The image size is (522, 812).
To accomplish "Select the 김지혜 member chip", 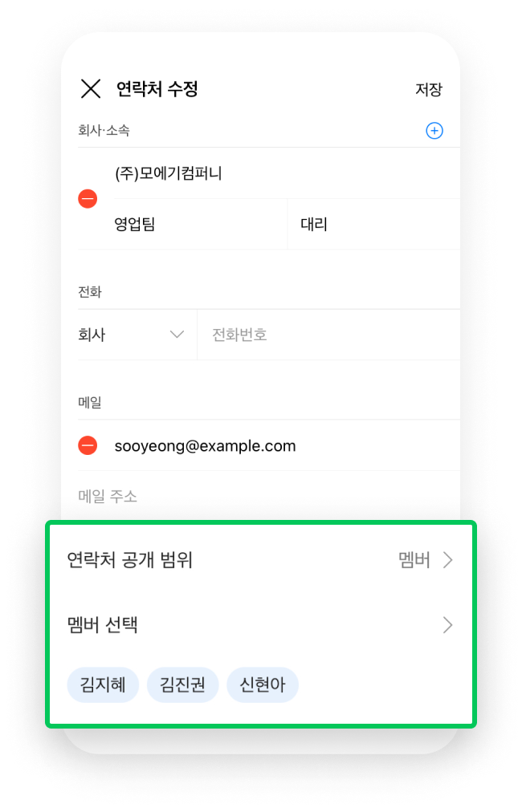I will tap(103, 684).
